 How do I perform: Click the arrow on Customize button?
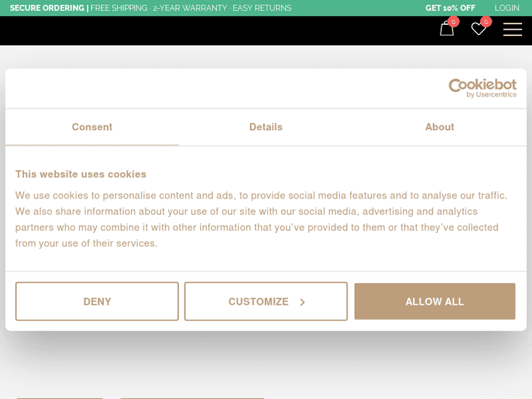(x=302, y=302)
